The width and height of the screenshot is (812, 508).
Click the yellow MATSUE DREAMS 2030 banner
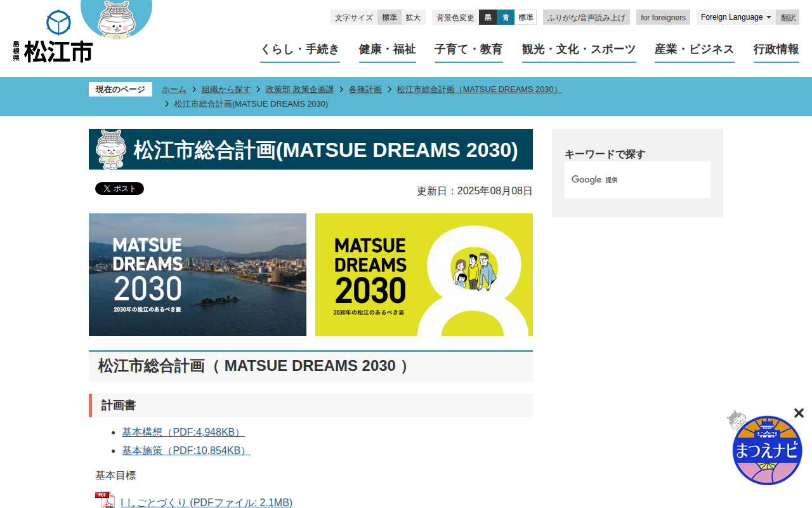(424, 274)
